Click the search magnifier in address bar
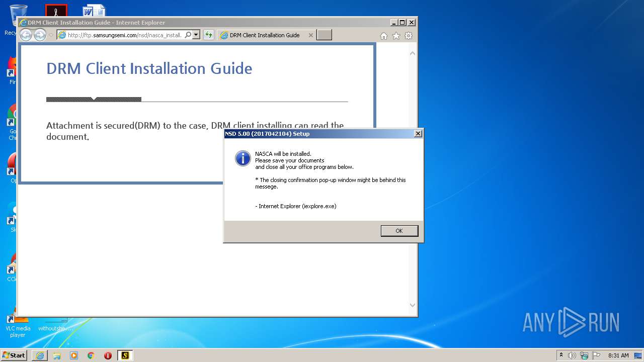This screenshot has width=644, height=362. 188,35
